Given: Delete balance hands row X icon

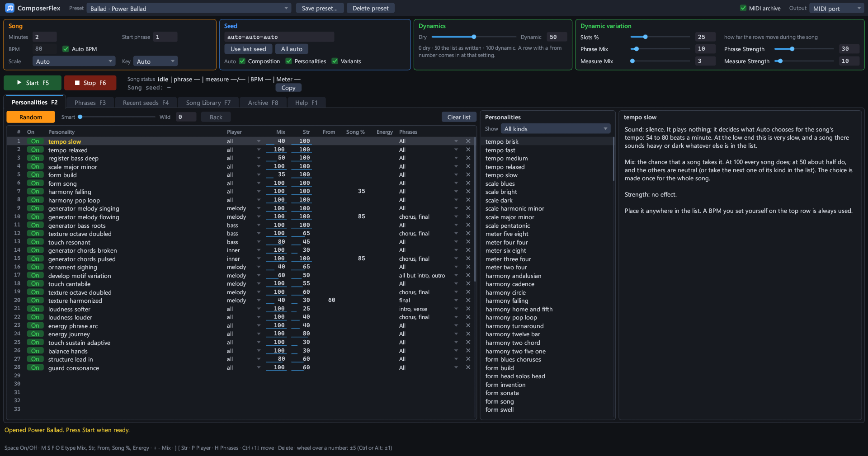Looking at the screenshot, I should point(468,351).
